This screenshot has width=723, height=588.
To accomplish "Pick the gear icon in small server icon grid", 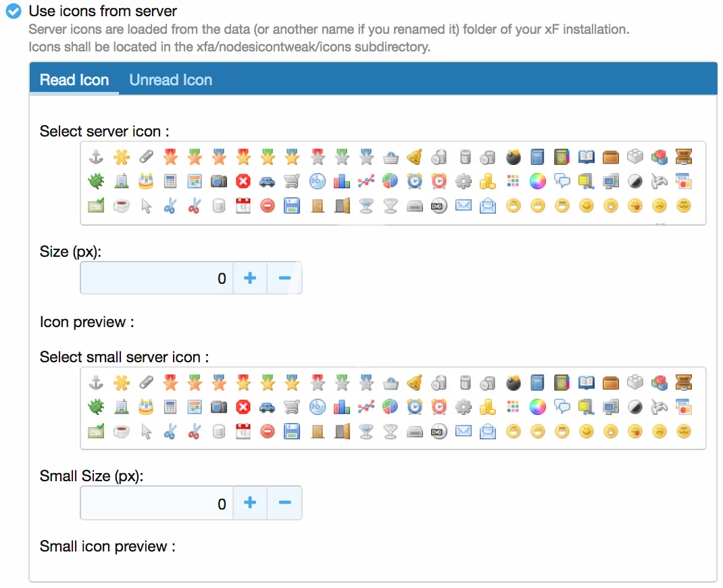I will point(464,407).
